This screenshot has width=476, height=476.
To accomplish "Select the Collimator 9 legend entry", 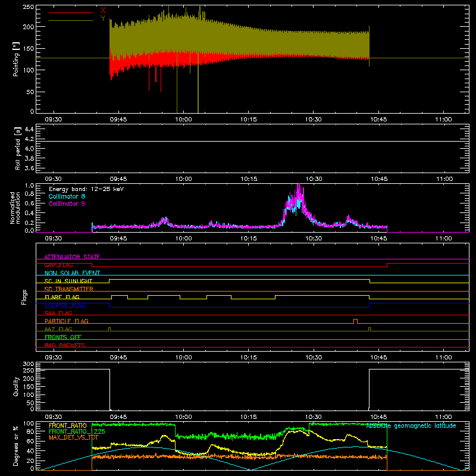I will click(x=67, y=203).
